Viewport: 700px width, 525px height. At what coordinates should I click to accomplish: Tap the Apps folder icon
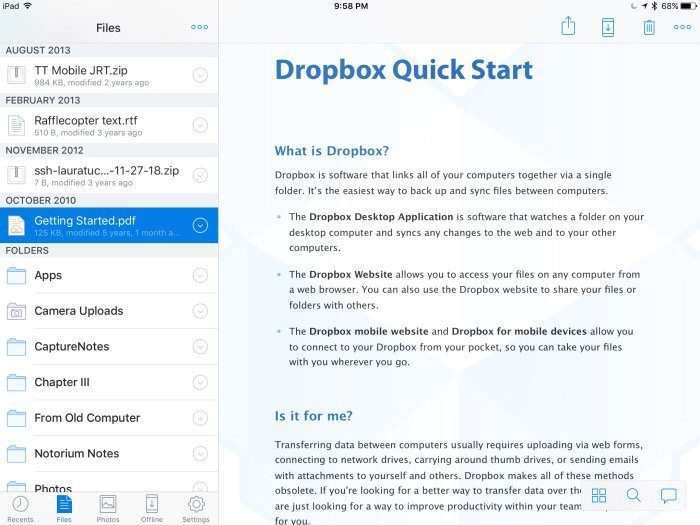(17, 275)
